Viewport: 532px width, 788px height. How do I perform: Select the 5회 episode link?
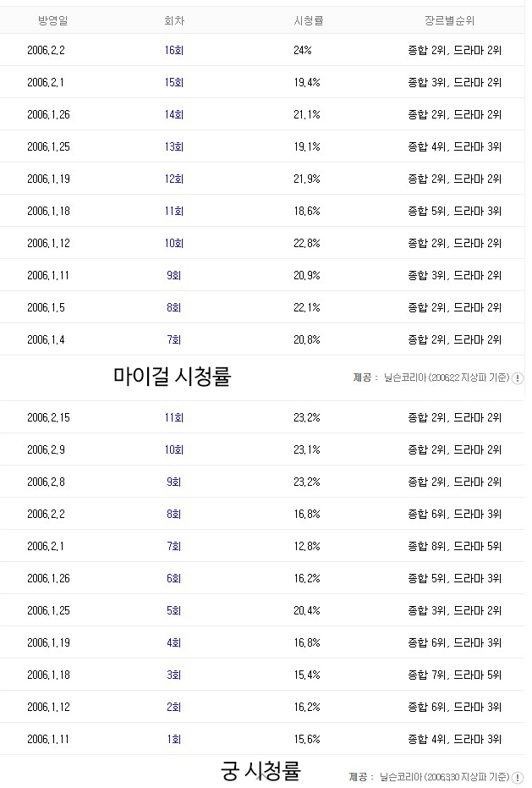(x=174, y=610)
